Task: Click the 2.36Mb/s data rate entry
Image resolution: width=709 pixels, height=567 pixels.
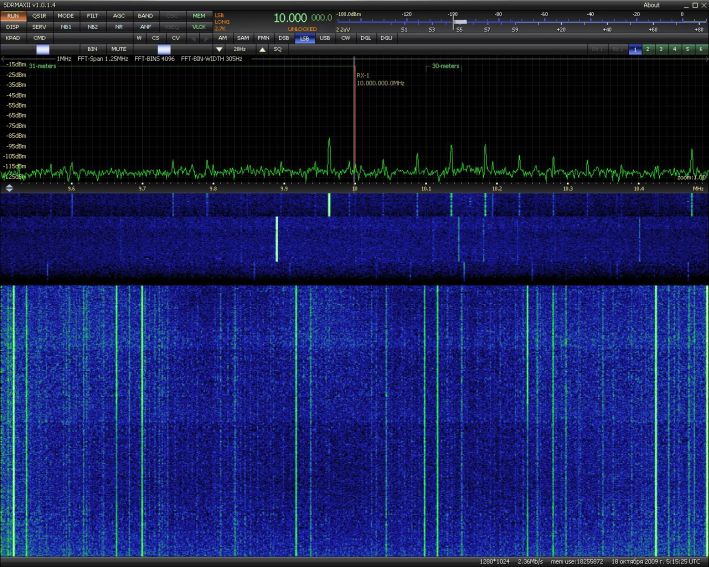Action: (530, 562)
